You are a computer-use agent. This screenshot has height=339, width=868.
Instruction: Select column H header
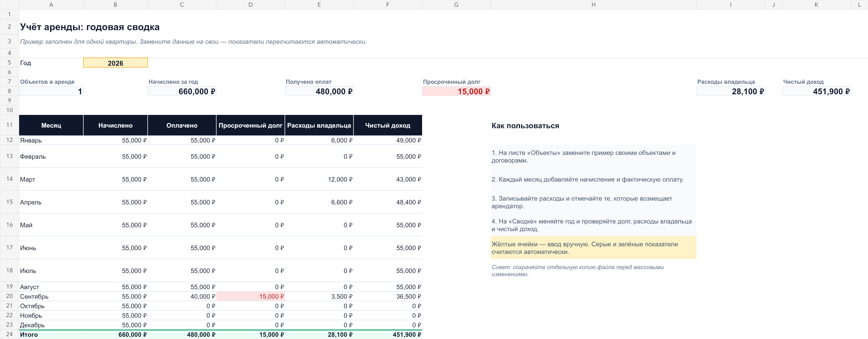click(593, 5)
